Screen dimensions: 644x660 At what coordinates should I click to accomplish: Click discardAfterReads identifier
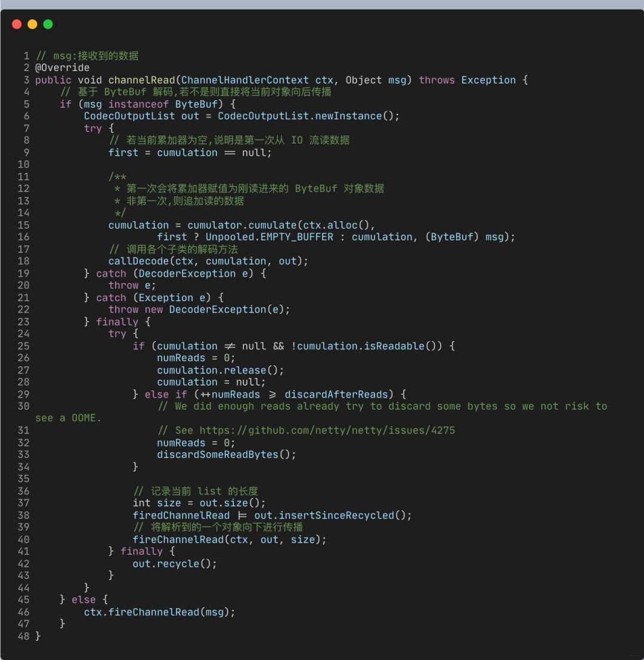[336, 395]
